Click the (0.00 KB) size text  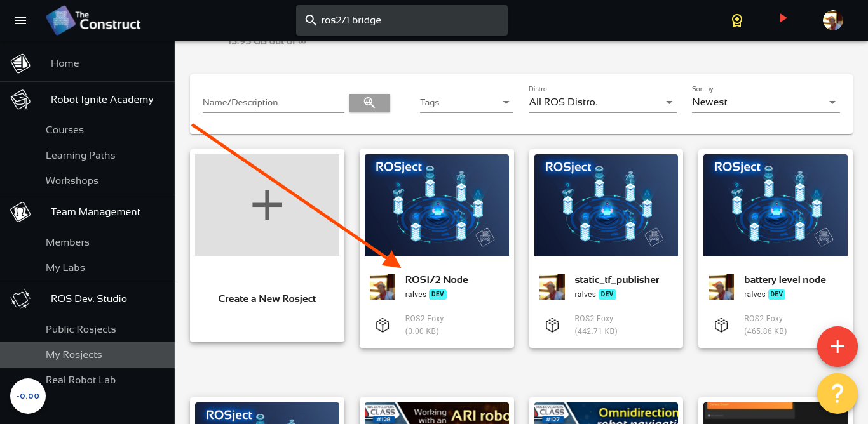(422, 331)
